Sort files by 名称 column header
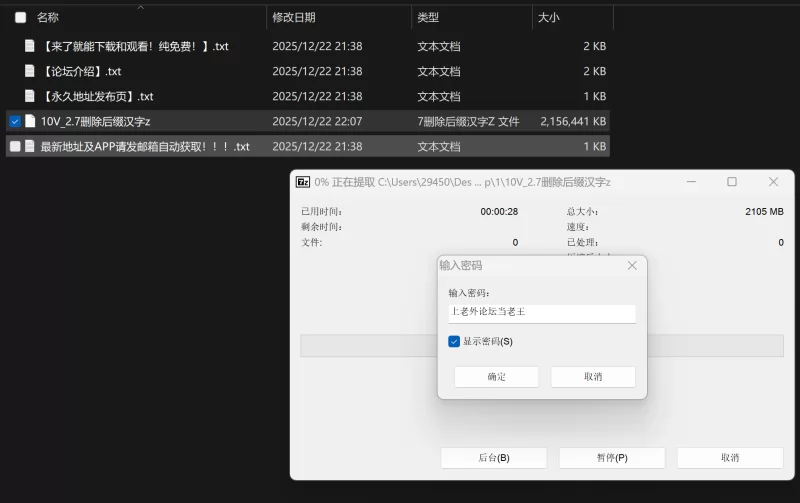 [48, 17]
